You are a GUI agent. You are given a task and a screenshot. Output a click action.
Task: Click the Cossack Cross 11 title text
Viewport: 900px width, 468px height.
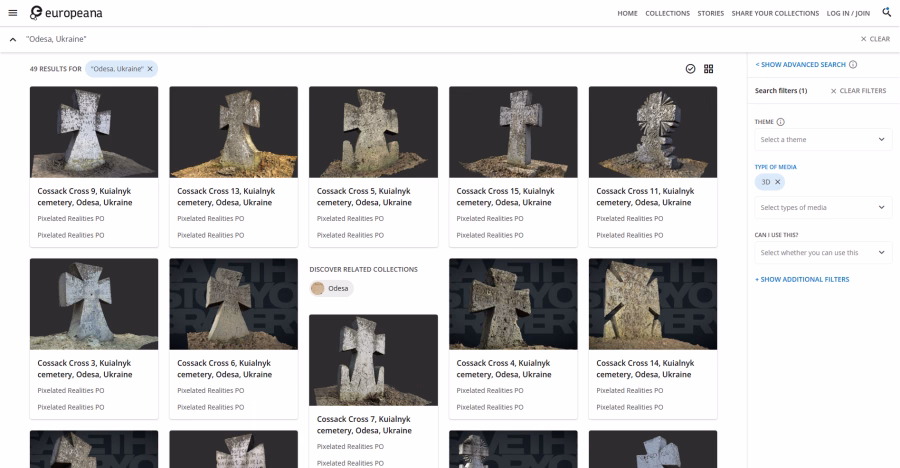(645, 196)
